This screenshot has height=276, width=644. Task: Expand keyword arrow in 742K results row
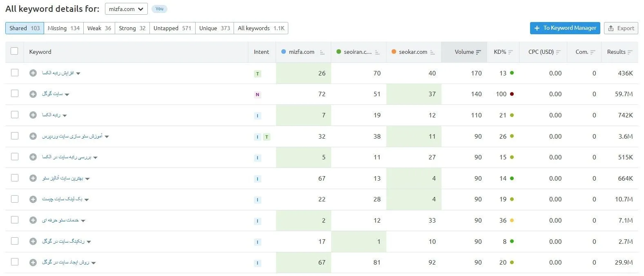tap(65, 116)
